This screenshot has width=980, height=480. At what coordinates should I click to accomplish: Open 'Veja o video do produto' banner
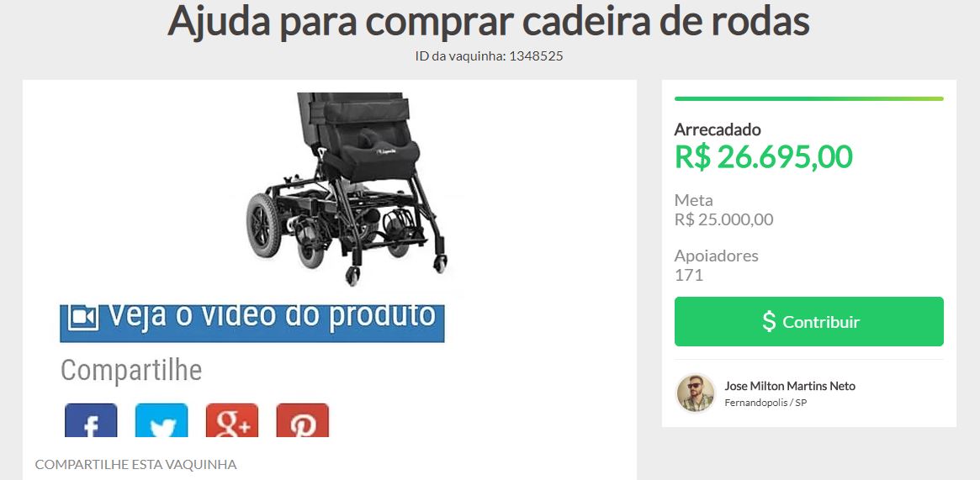252,324
